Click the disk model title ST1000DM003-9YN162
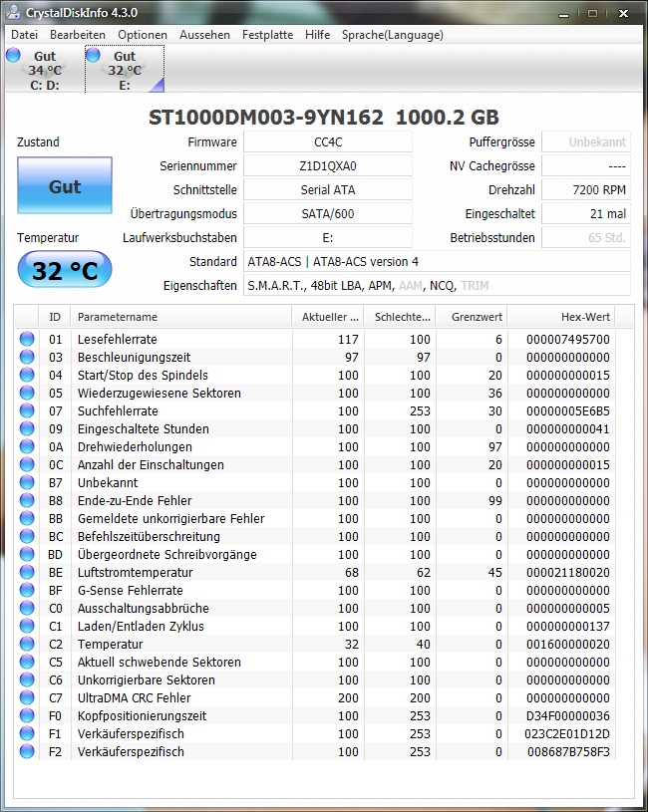Screen dimensions: 648x812 (x=266, y=117)
